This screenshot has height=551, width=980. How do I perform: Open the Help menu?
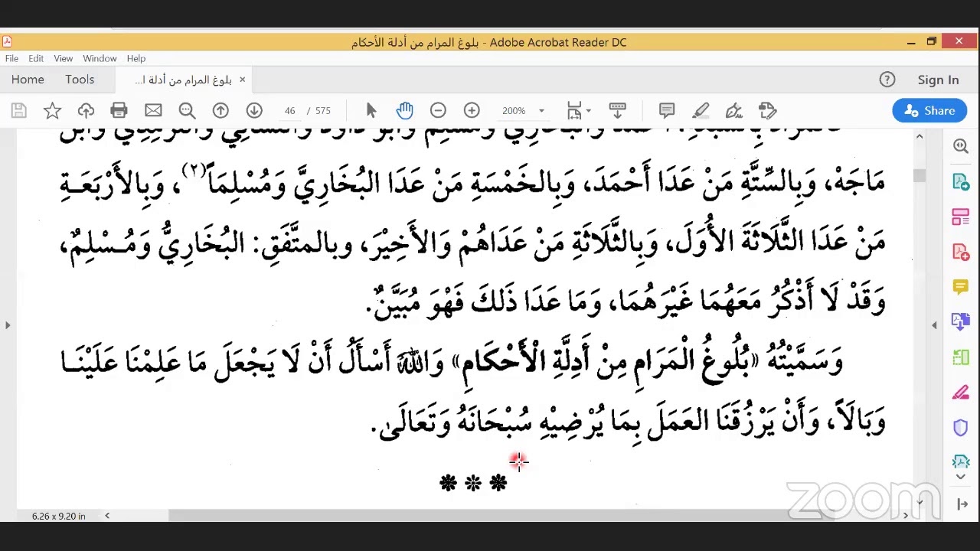point(136,58)
